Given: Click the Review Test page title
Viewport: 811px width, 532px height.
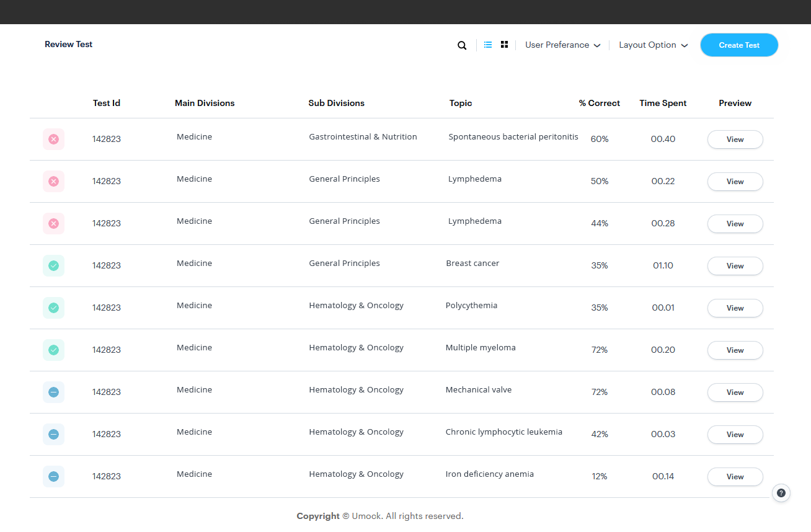Looking at the screenshot, I should tap(69, 45).
